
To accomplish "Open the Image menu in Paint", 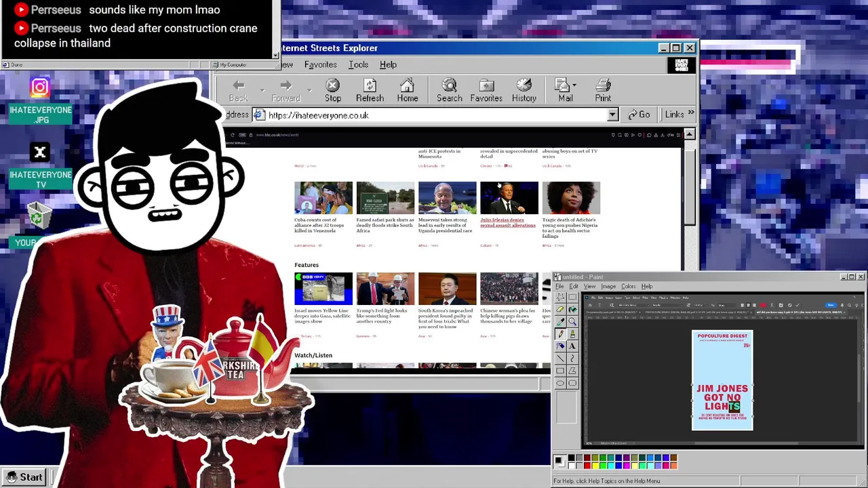I will click(x=608, y=286).
